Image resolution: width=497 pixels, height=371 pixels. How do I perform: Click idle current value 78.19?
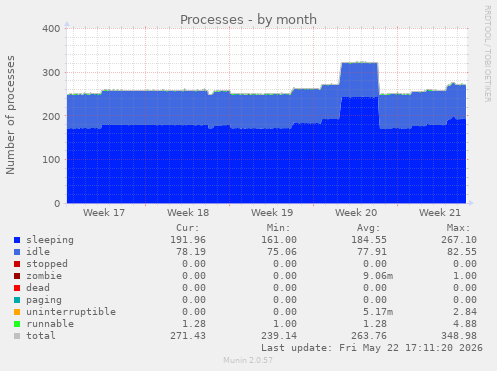pyautogui.click(x=191, y=252)
